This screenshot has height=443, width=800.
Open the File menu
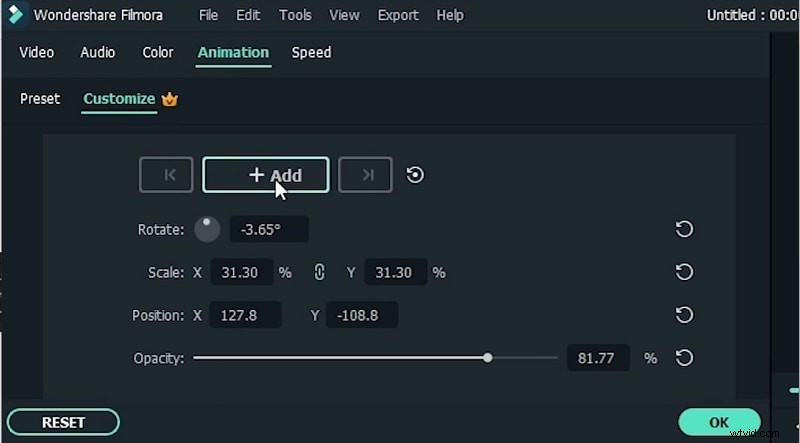coord(208,15)
